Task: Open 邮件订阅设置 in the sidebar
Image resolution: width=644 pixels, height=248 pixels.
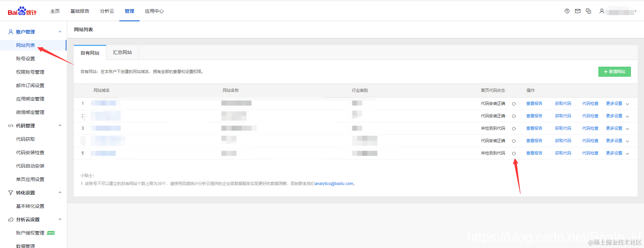Action: [30, 85]
